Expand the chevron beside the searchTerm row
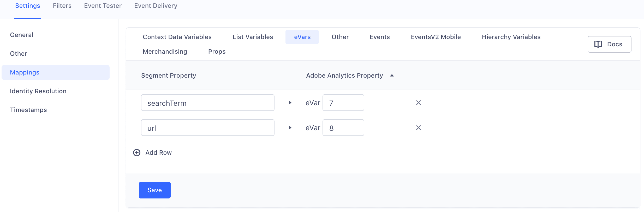This screenshot has height=212, width=644. pos(290,103)
